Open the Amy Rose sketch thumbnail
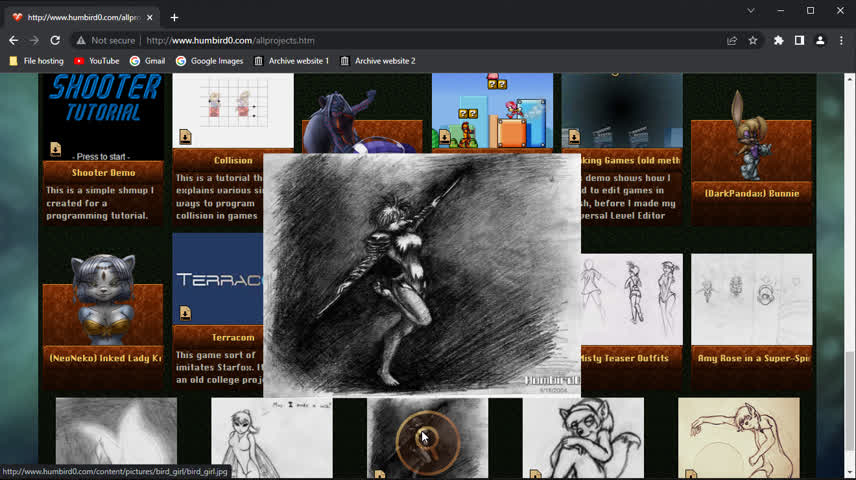 [751, 298]
